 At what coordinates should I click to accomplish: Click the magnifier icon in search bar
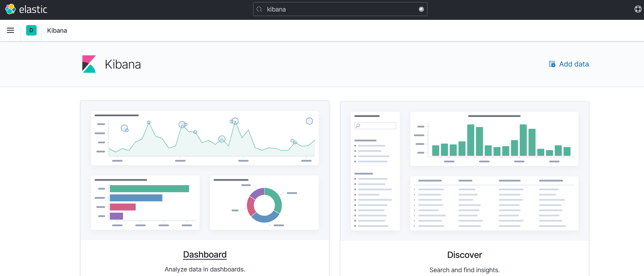click(259, 9)
